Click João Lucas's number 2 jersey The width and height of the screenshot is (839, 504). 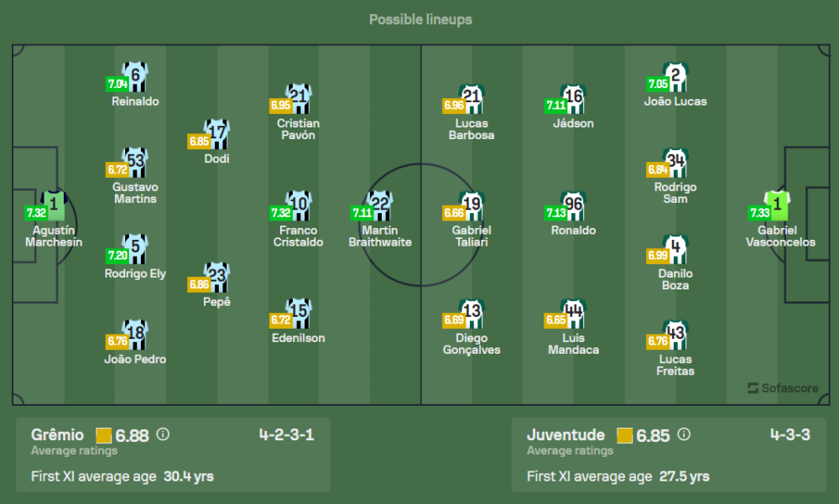675,76
